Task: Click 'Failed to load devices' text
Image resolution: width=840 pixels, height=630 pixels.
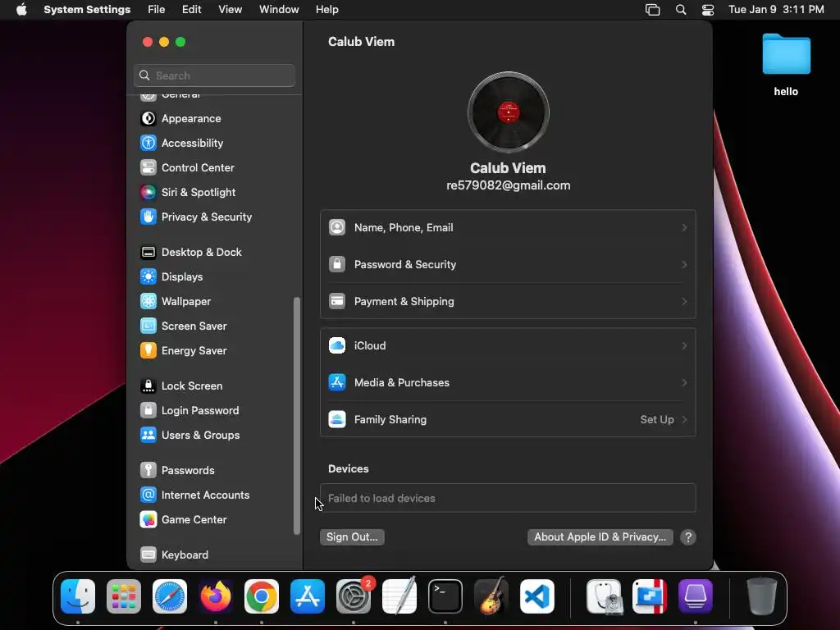Action: click(381, 498)
